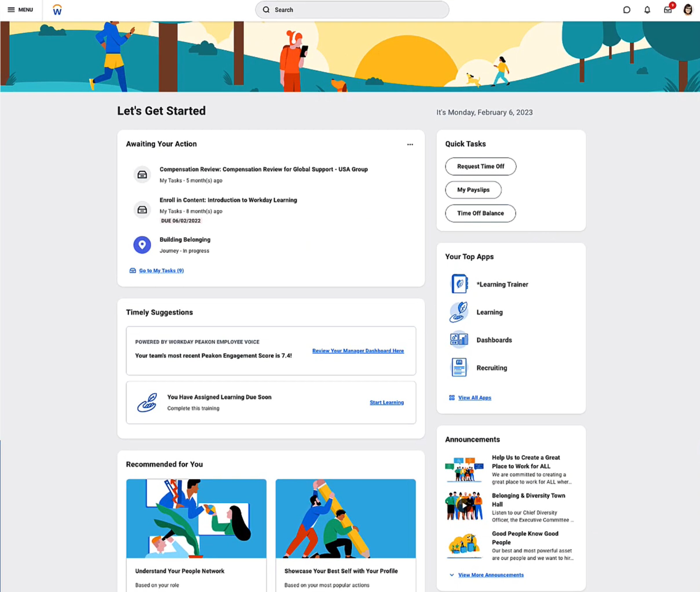Viewport: 700px width, 592px height.
Task: Click the Request Time Off button
Action: [480, 166]
